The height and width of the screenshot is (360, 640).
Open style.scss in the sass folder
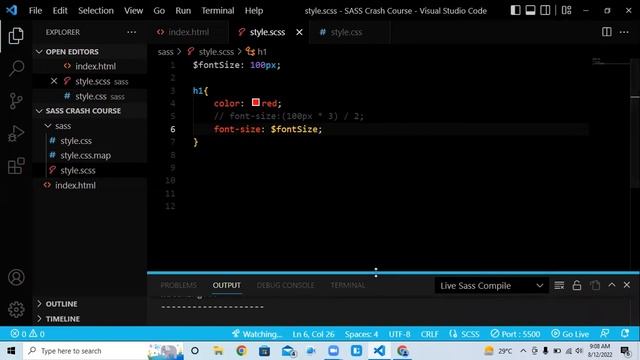coord(90,170)
